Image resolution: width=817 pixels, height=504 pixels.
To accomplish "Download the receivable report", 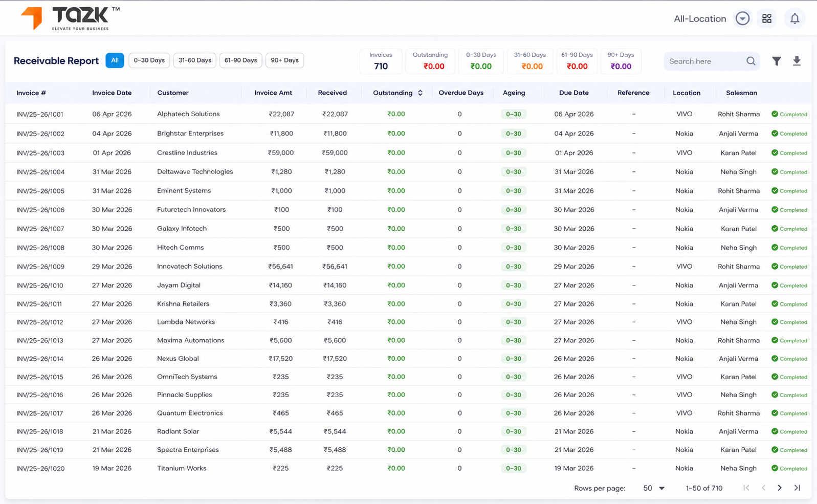I will point(797,61).
